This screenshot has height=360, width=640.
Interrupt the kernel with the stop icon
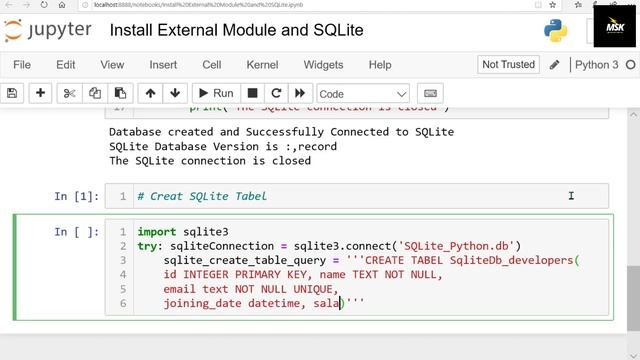pyautogui.click(x=253, y=93)
